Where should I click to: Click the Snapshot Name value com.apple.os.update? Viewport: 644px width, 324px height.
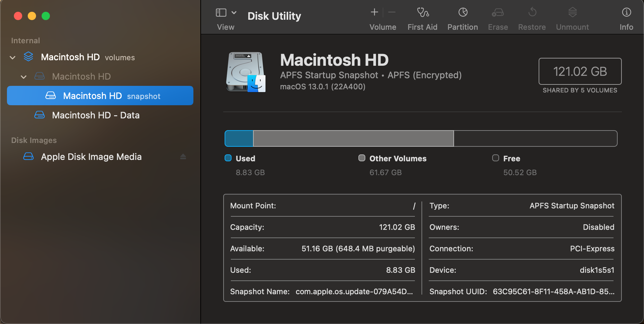(354, 291)
